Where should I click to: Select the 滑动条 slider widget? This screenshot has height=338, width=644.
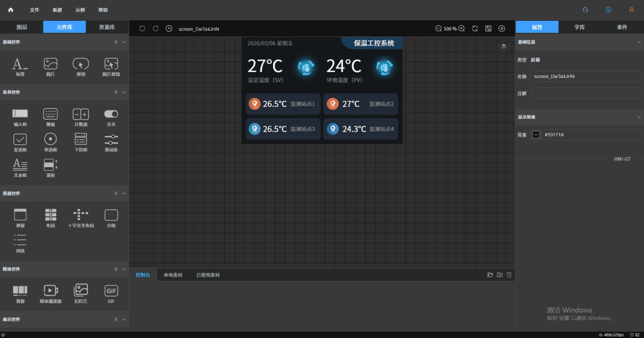tap(111, 142)
